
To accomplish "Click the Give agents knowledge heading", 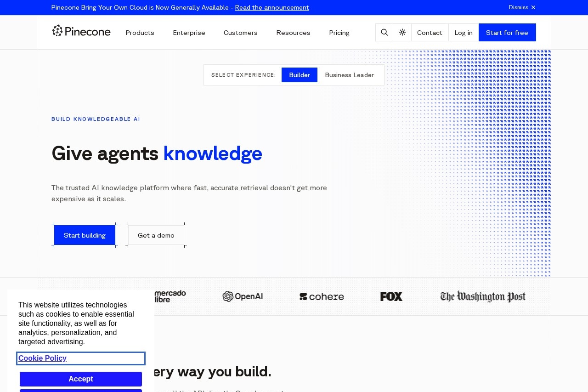I will tap(157, 153).
